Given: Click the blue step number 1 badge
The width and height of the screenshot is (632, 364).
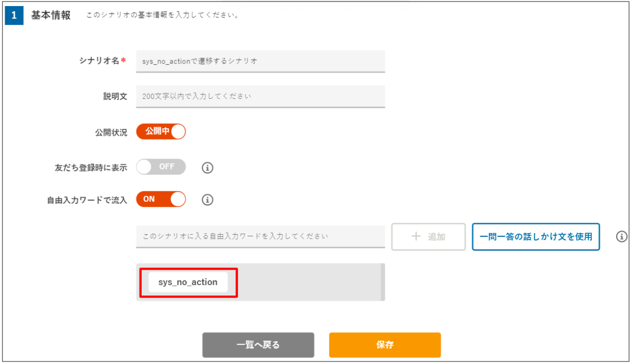Looking at the screenshot, I should pos(14,15).
